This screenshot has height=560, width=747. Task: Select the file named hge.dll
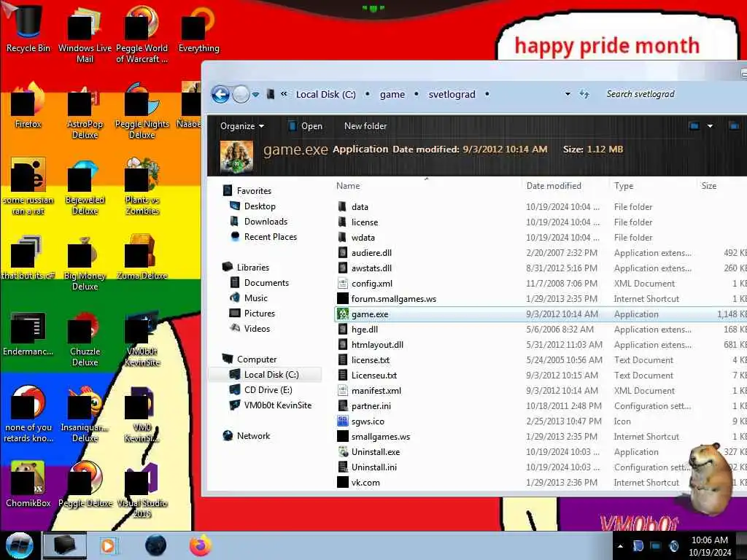pyautogui.click(x=365, y=330)
